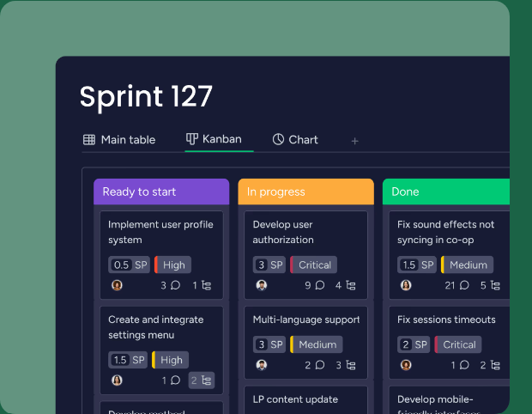Click assignee avatar on Develop user authorization card
The width and height of the screenshot is (532, 414).
[x=262, y=285]
